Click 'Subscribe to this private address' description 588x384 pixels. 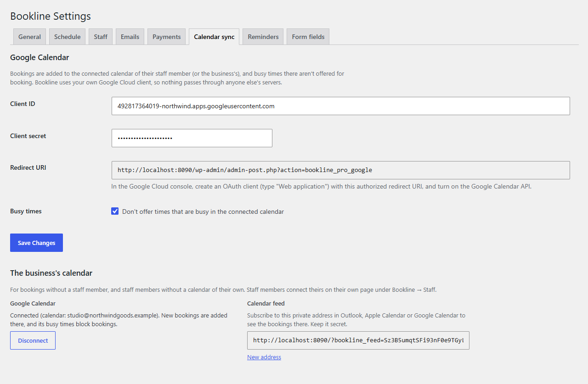[x=356, y=320]
